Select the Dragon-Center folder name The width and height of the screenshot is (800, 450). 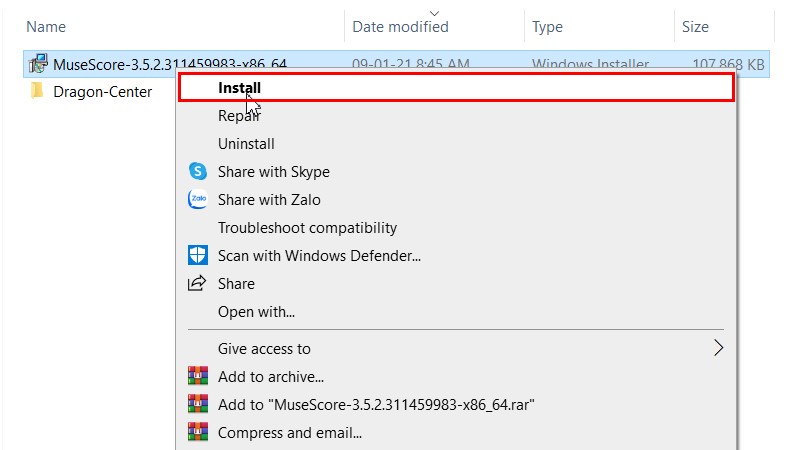[102, 92]
